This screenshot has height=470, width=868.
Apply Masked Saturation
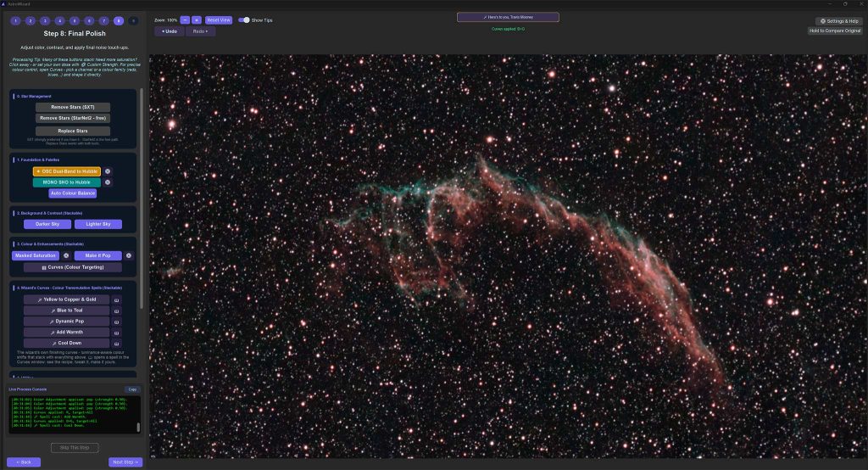point(36,255)
